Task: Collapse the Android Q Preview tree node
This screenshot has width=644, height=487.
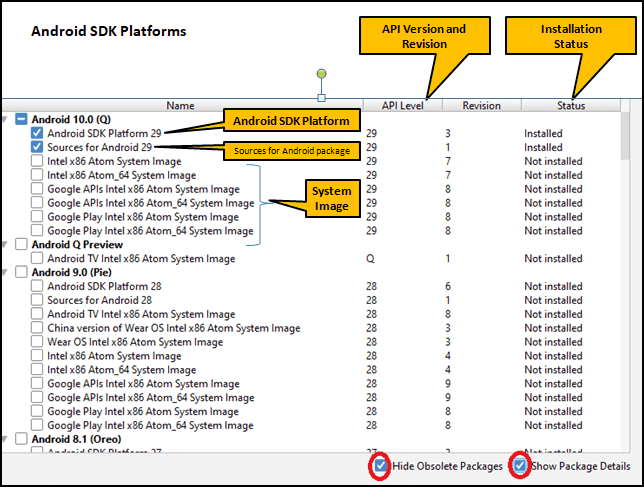Action: (x=5, y=245)
